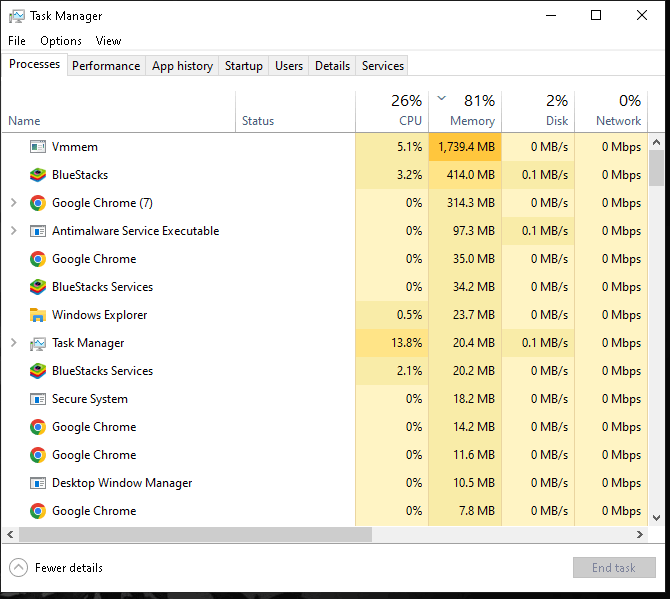
Task: Expand the Google Chrome (7) process group
Action: click(x=14, y=203)
